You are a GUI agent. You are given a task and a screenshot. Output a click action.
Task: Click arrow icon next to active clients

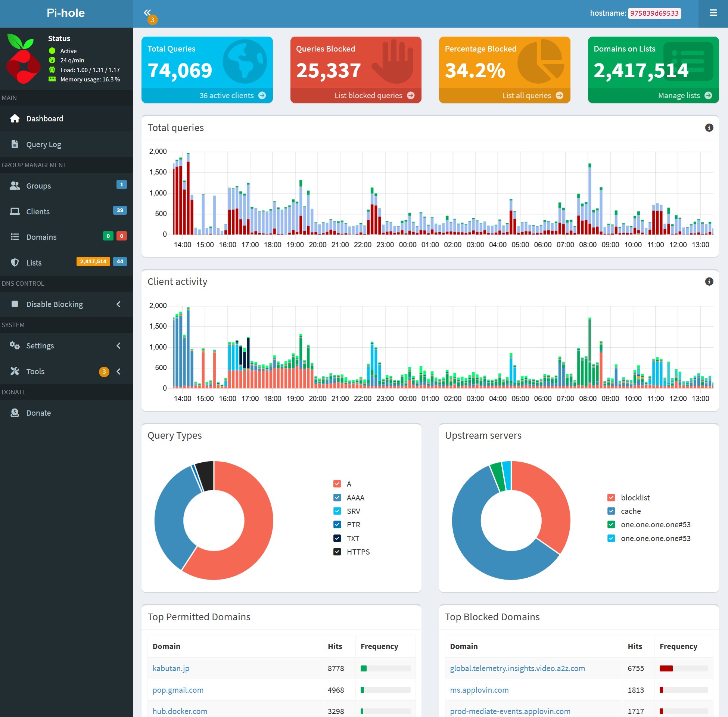[262, 96]
